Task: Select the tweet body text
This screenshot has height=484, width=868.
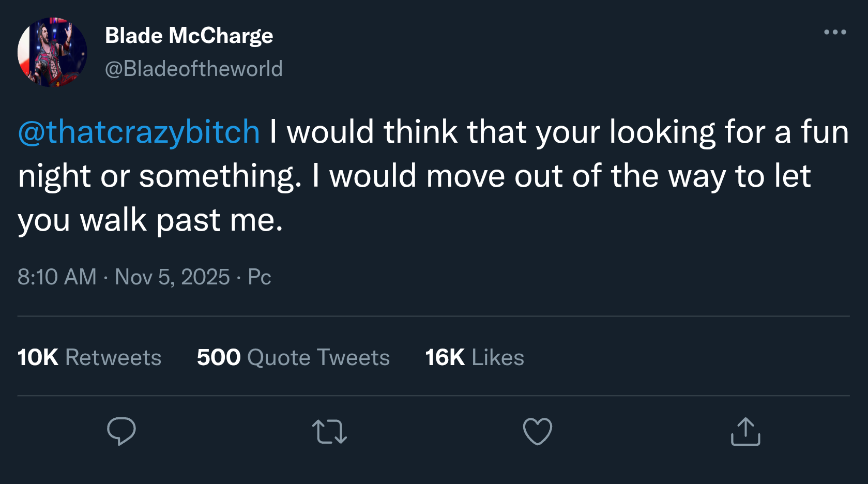Action: [414, 176]
